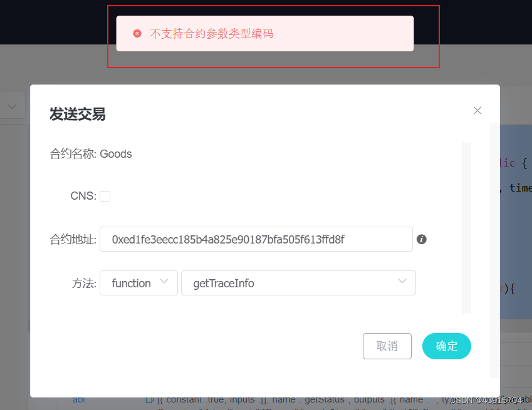Click the chevron arrow in getTraceInfo selector

[402, 281]
